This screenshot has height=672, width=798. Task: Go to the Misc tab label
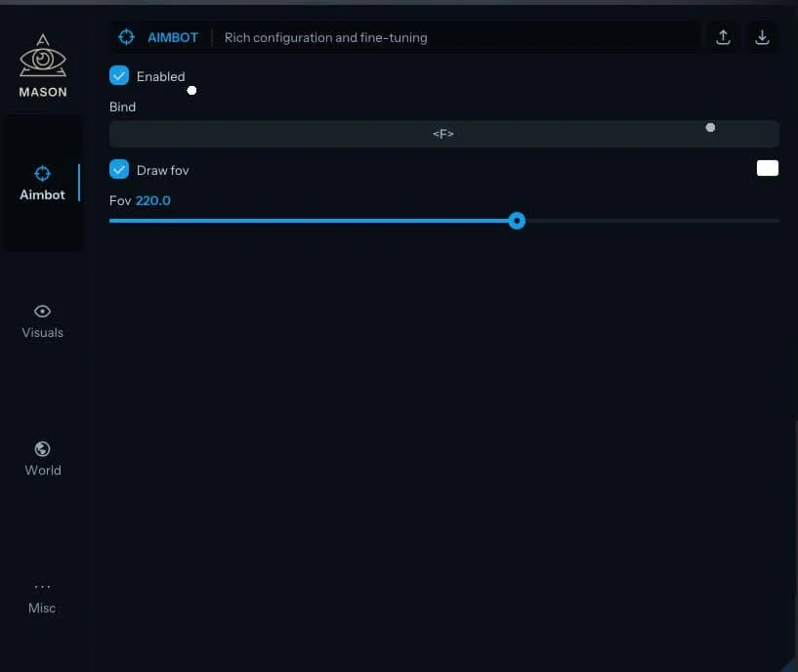click(x=42, y=609)
